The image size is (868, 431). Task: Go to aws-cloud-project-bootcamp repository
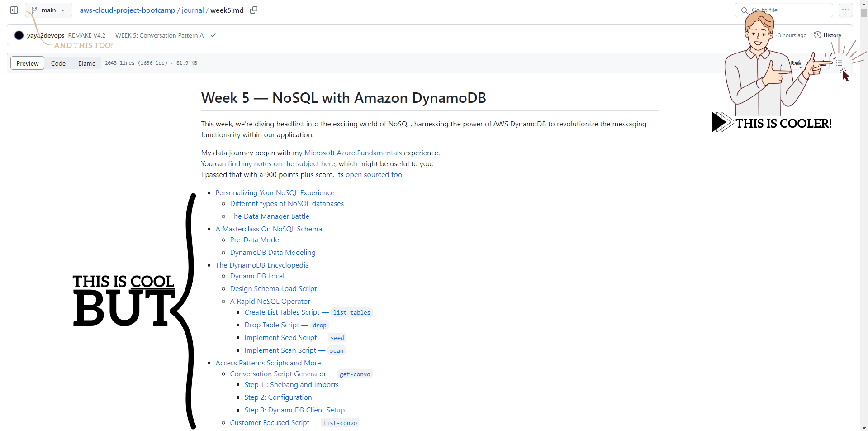128,10
